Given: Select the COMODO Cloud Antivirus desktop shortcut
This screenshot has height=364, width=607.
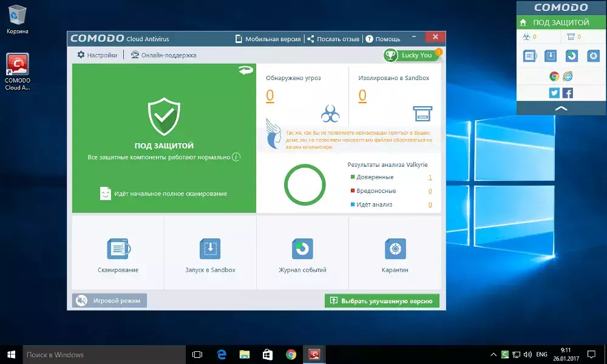Looking at the screenshot, I should 18,72.
